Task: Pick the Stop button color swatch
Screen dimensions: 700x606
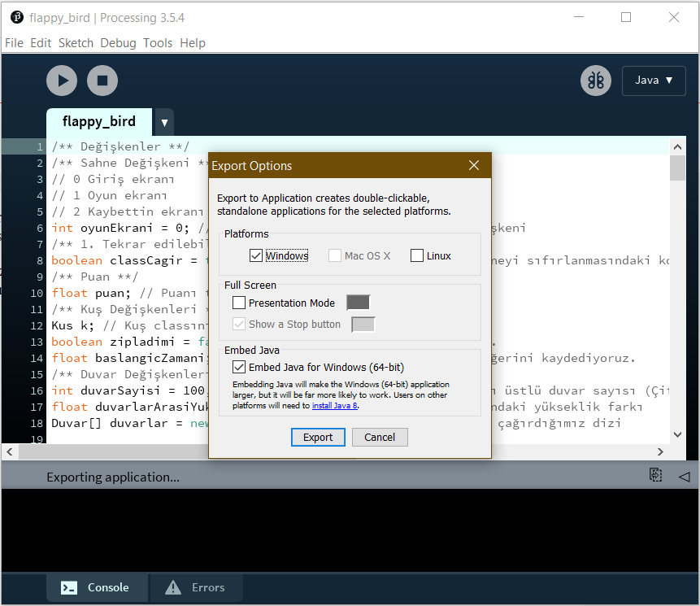Action: [363, 325]
